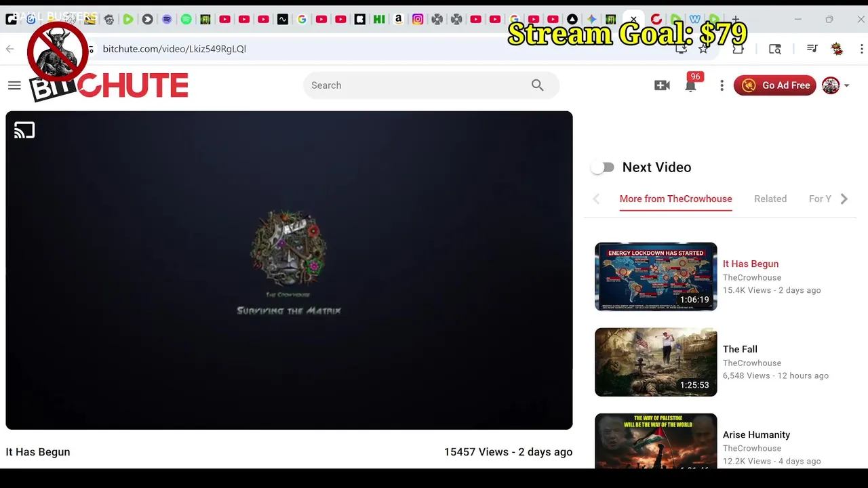The image size is (868, 488).
Task: Show earlier tabs with left chevron
Action: pos(596,199)
